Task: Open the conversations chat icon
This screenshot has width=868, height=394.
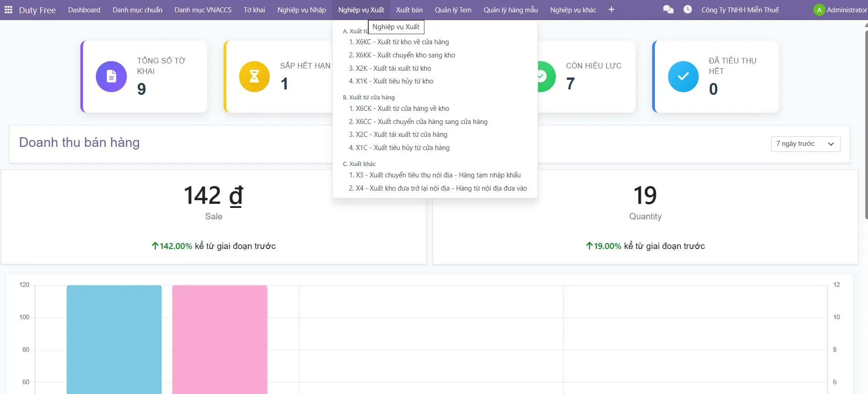Action: [668, 10]
